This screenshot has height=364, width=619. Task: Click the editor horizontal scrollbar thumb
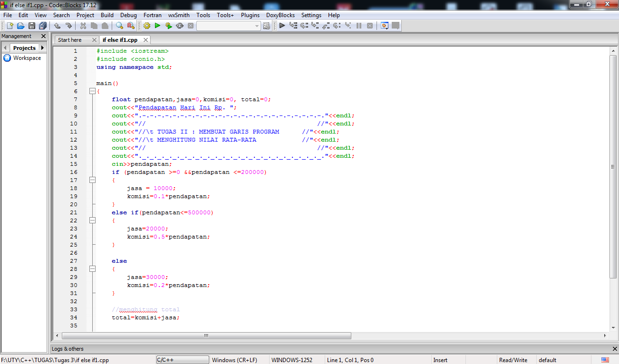tap(206, 335)
